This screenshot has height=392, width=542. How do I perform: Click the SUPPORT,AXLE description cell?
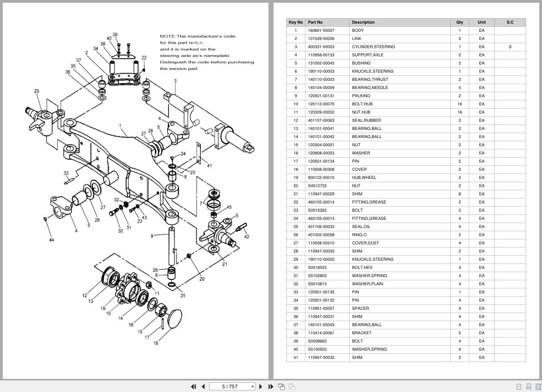click(400, 55)
